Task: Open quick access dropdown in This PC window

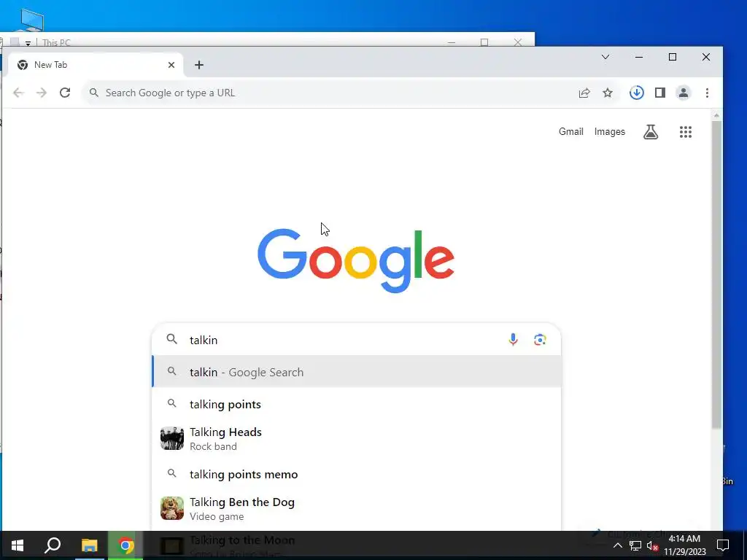Action: point(28,43)
